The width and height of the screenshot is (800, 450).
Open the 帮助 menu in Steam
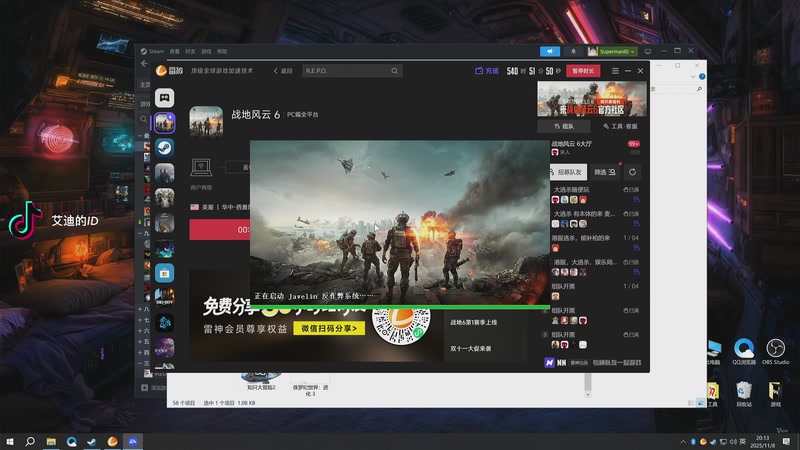[222, 52]
